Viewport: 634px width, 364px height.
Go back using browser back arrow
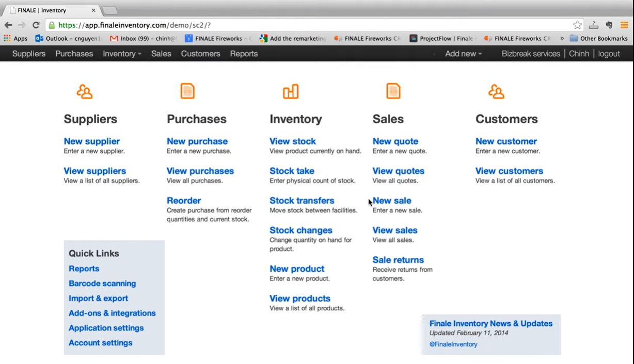coord(8,25)
